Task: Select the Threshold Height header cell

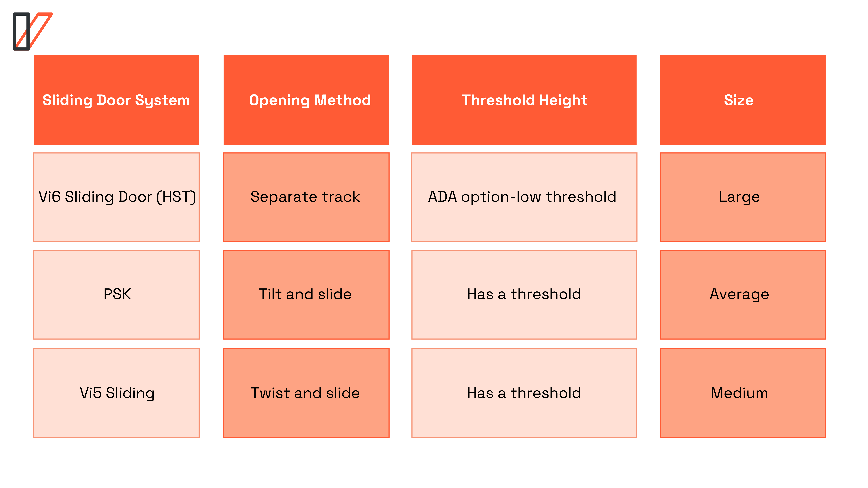Action: tap(524, 100)
